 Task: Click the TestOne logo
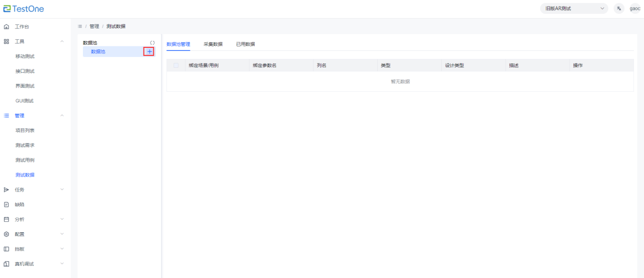[24, 9]
